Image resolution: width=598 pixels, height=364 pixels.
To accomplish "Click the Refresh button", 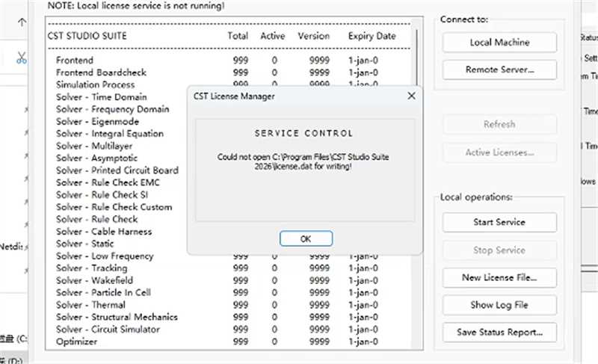I will click(499, 124).
